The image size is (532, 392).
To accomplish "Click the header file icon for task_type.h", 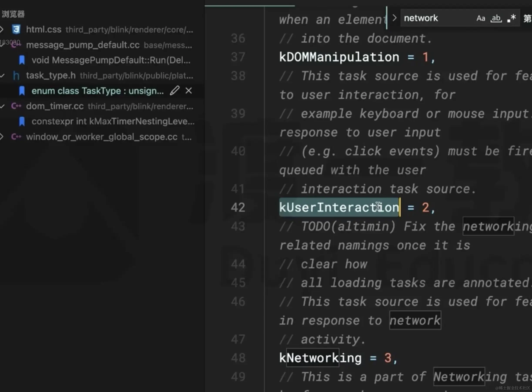I will coord(16,75).
